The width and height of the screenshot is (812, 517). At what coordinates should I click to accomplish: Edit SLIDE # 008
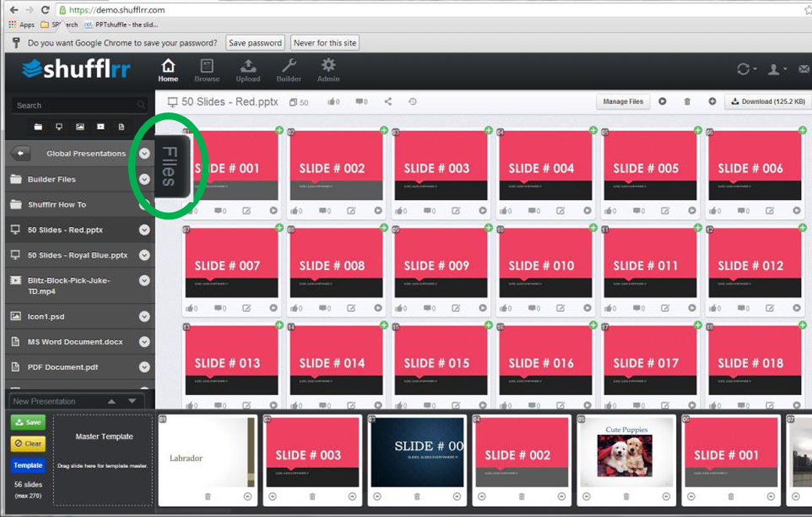351,308
